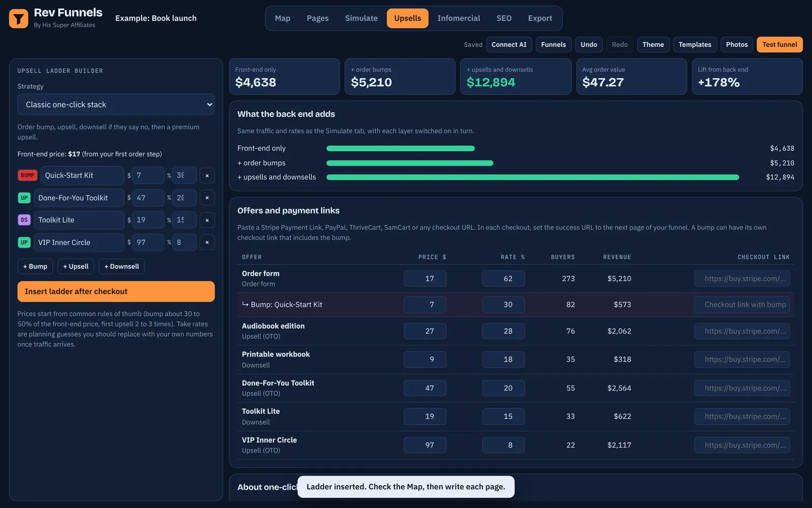This screenshot has width=812, height=508.
Task: Go to the Simulate tab
Action: [x=361, y=18]
